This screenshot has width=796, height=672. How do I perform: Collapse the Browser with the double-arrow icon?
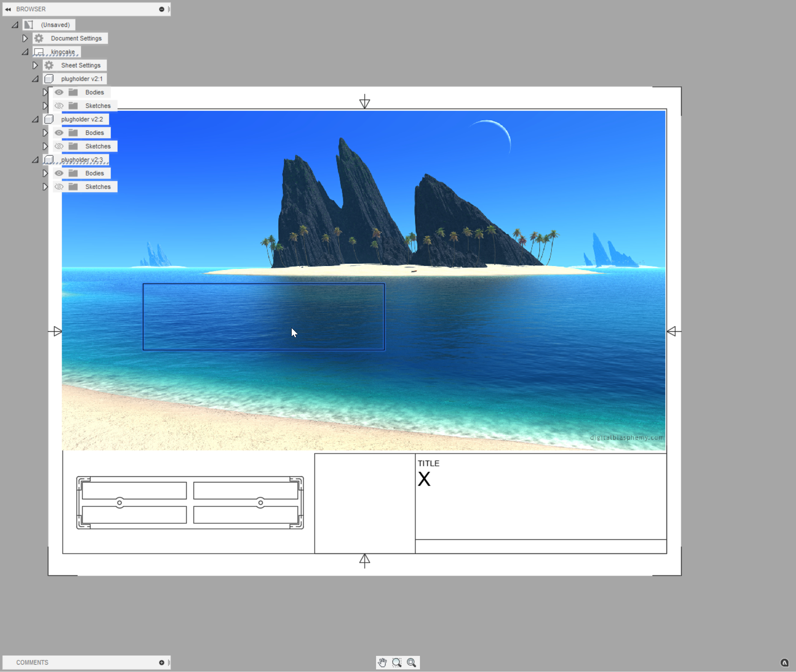(x=7, y=9)
